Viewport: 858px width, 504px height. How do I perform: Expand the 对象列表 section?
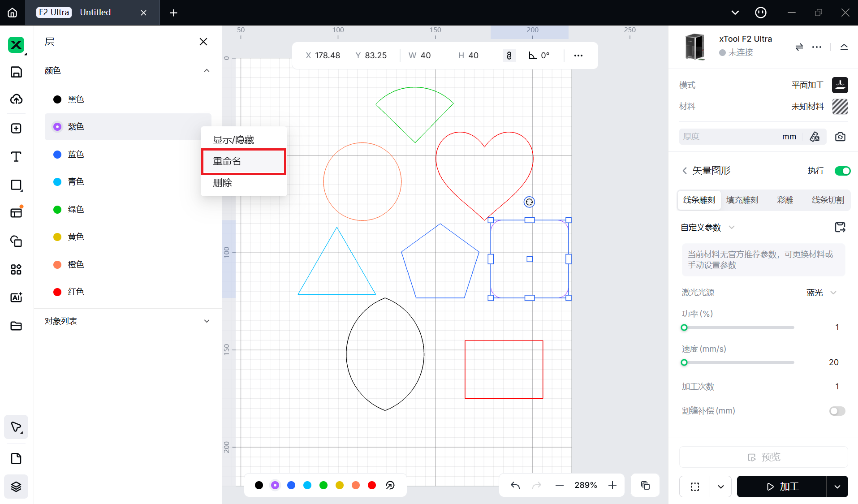pos(207,321)
